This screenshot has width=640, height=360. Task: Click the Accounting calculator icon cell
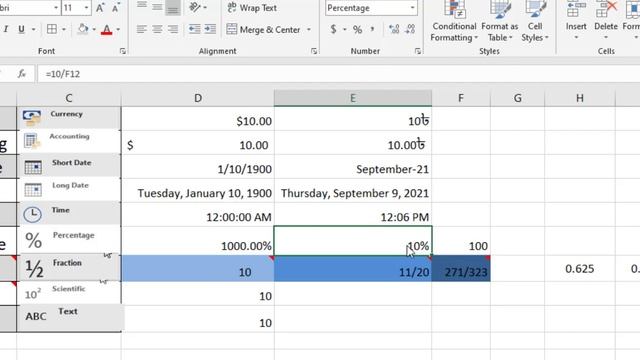[x=32, y=141]
